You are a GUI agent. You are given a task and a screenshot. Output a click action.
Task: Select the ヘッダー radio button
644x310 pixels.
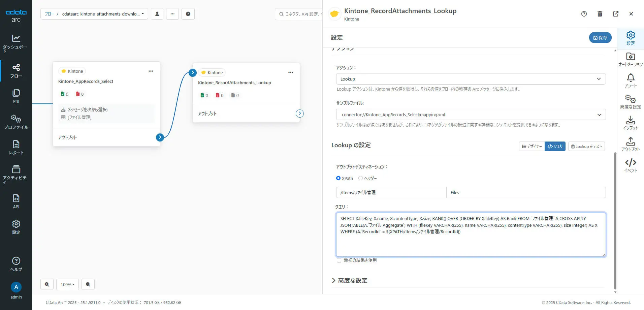[360, 178]
